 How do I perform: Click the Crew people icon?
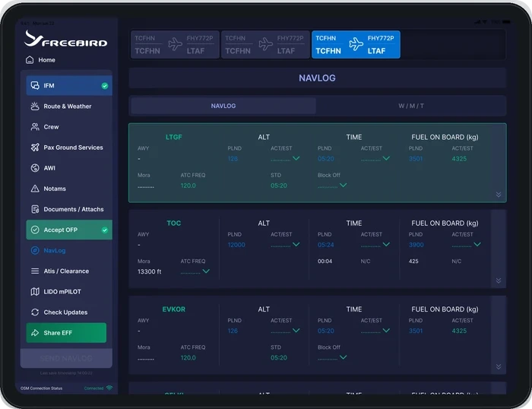point(35,127)
